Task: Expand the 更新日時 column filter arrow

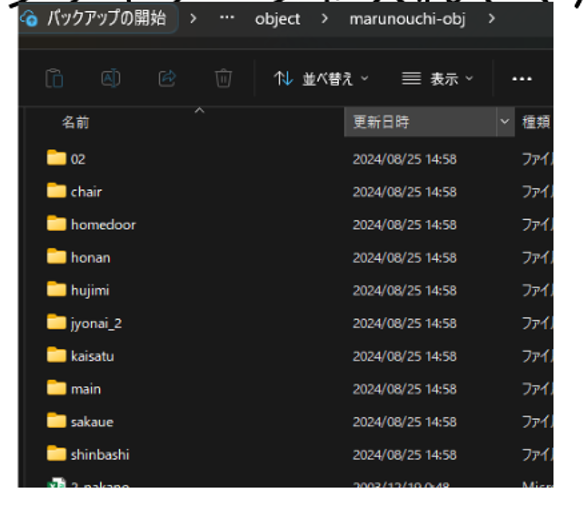Action: pos(505,121)
